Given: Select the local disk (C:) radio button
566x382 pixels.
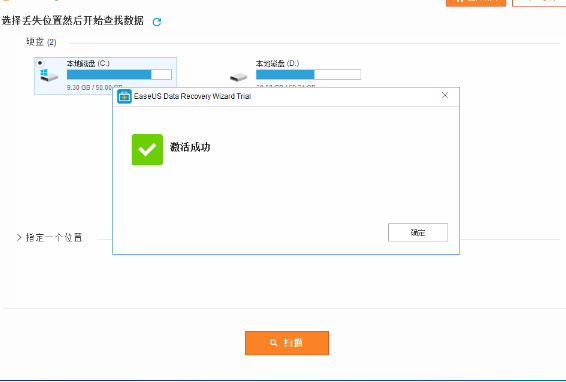Looking at the screenshot, I should (40, 63).
